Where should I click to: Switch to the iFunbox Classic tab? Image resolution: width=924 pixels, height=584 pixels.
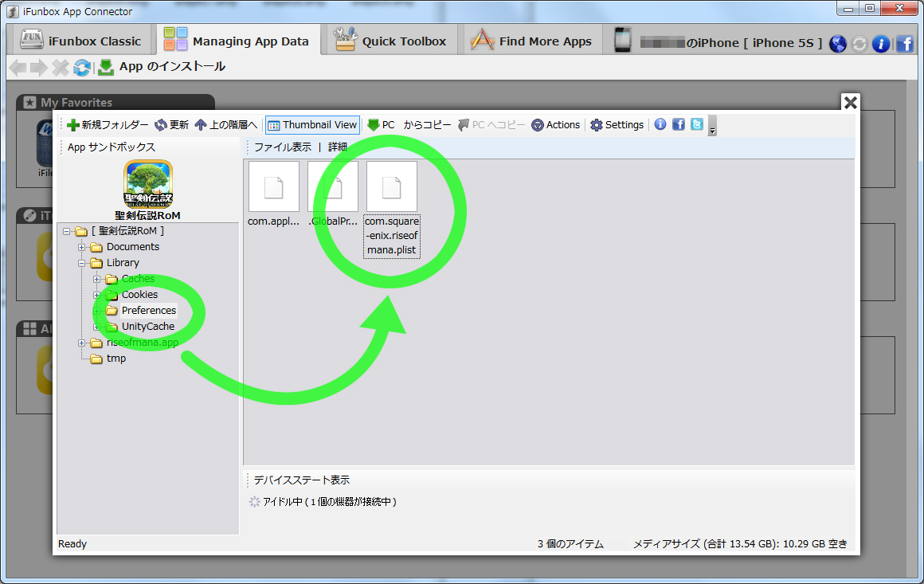click(x=81, y=41)
